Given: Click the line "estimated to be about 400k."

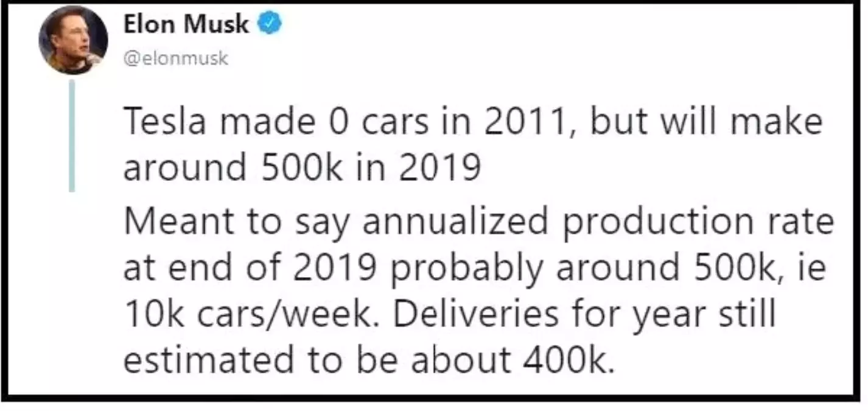Looking at the screenshot, I should click(366, 362).
